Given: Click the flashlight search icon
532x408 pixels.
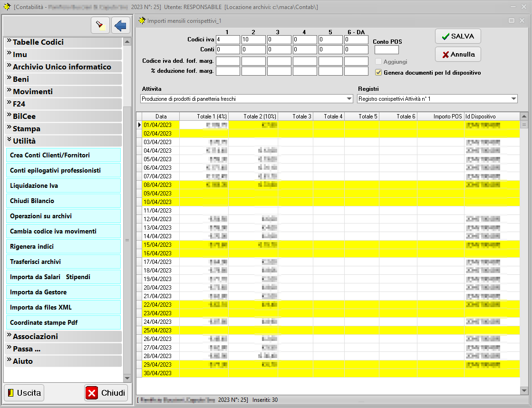Looking at the screenshot, I should point(100,25).
